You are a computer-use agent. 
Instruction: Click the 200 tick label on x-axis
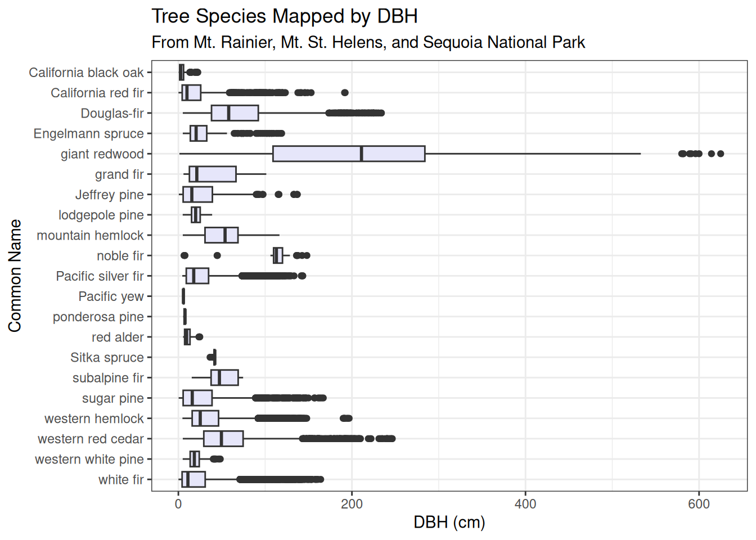tap(352, 504)
